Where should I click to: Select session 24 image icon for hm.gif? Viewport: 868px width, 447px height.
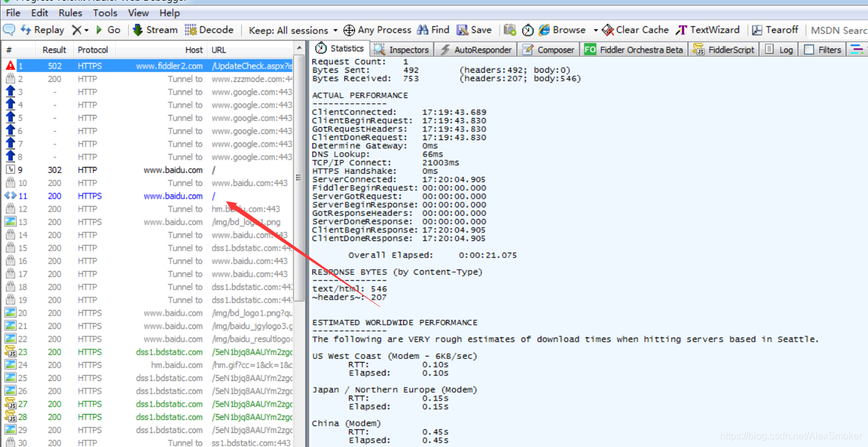[x=10, y=365]
